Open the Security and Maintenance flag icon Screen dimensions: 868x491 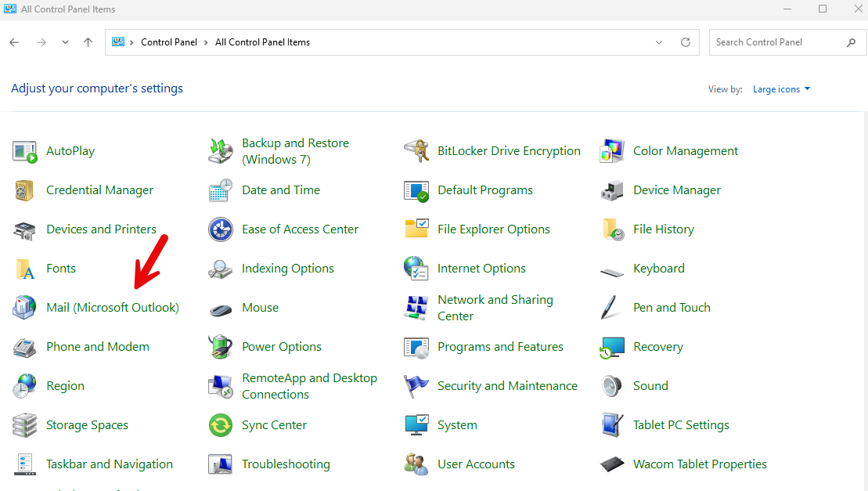tap(416, 386)
